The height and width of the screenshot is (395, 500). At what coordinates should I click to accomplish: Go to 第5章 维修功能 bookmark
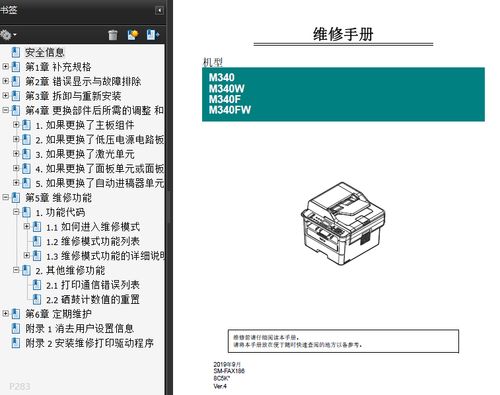pyautogui.click(x=58, y=198)
